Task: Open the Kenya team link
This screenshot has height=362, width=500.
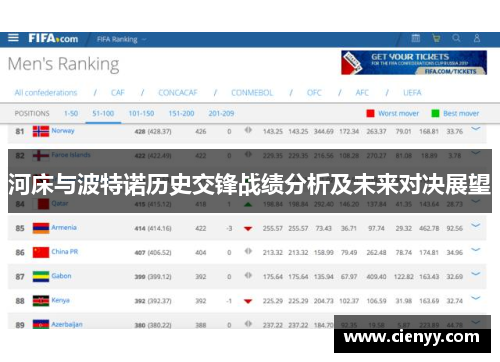Action: coord(60,300)
